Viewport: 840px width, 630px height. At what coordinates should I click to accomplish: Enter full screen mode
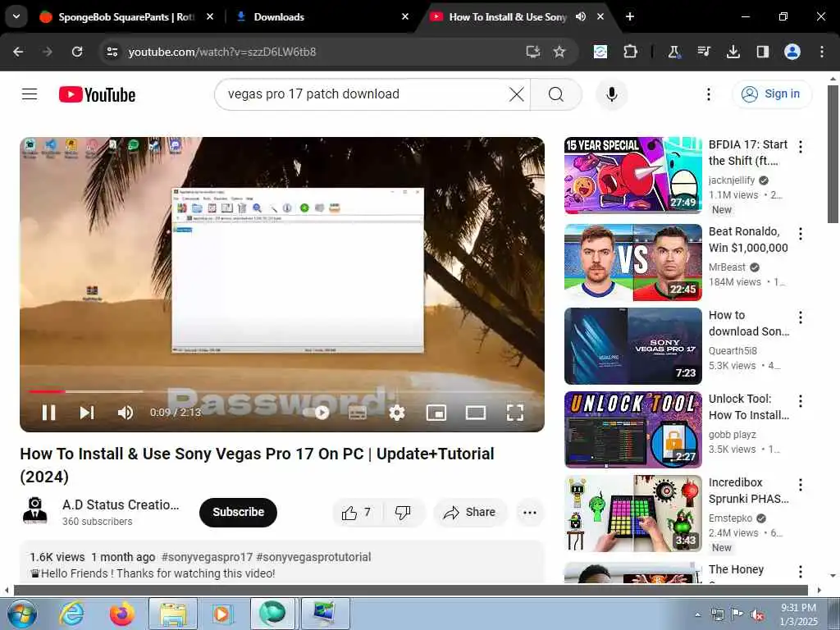(x=515, y=413)
